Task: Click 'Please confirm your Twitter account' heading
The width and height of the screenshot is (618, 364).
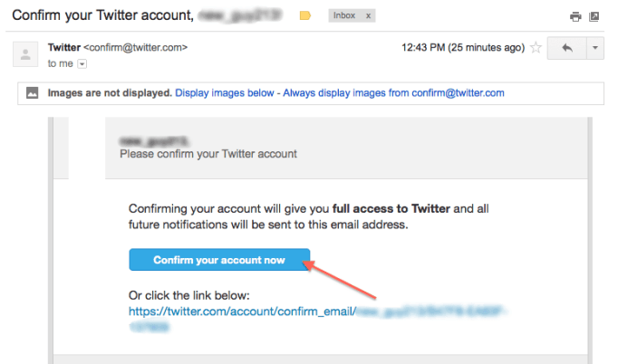Action: [x=208, y=154]
